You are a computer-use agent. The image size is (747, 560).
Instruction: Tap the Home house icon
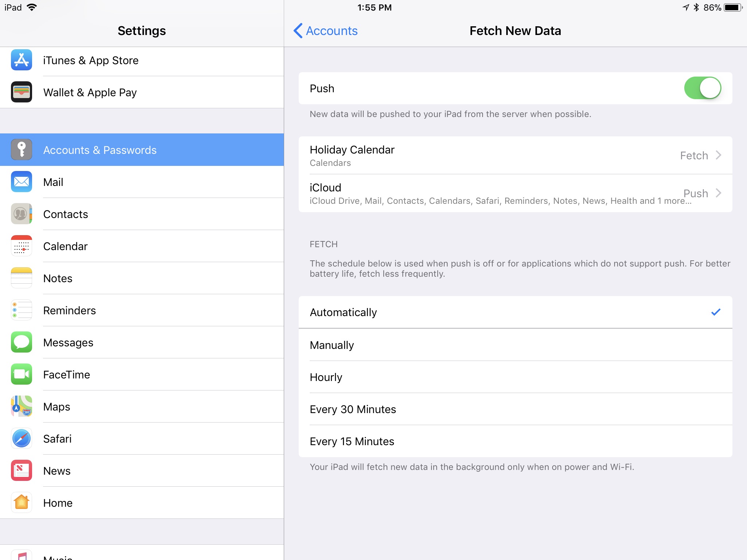click(x=22, y=502)
